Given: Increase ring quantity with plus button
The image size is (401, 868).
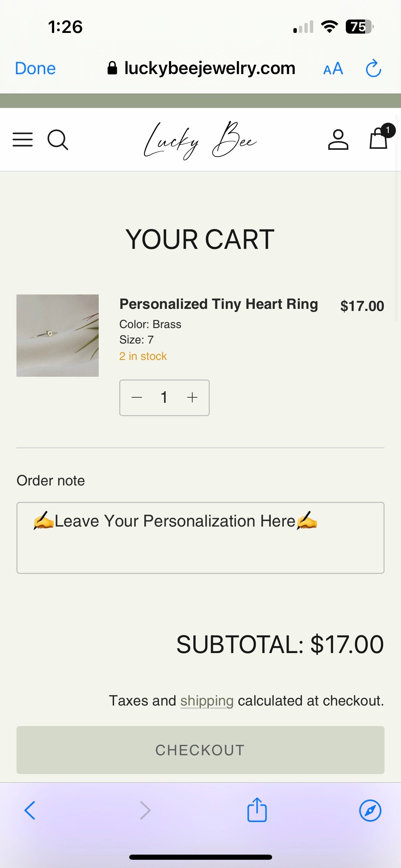Looking at the screenshot, I should [192, 398].
